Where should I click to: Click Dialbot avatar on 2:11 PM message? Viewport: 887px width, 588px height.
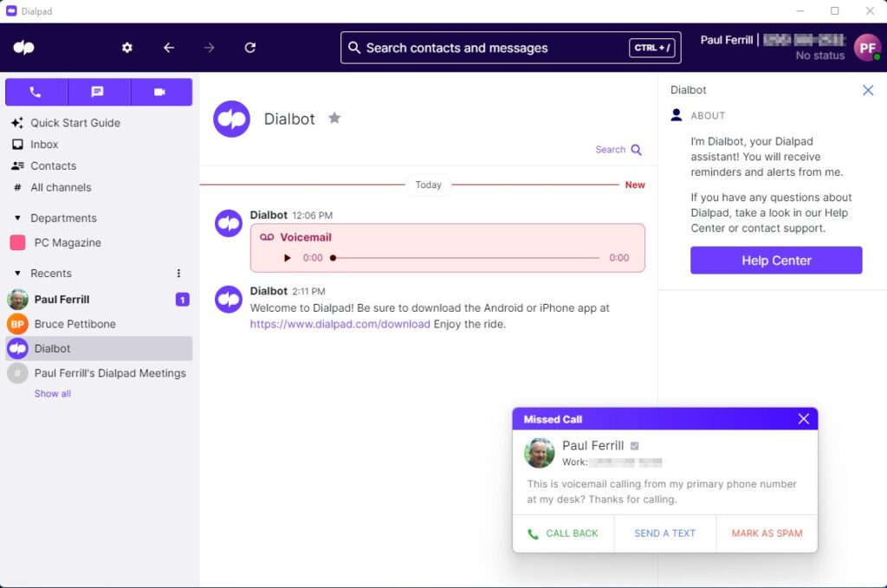229,299
